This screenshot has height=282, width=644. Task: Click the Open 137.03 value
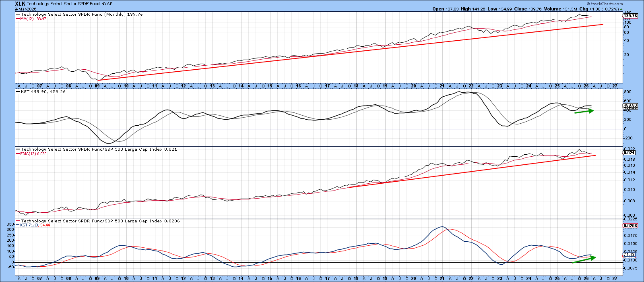tap(446, 9)
